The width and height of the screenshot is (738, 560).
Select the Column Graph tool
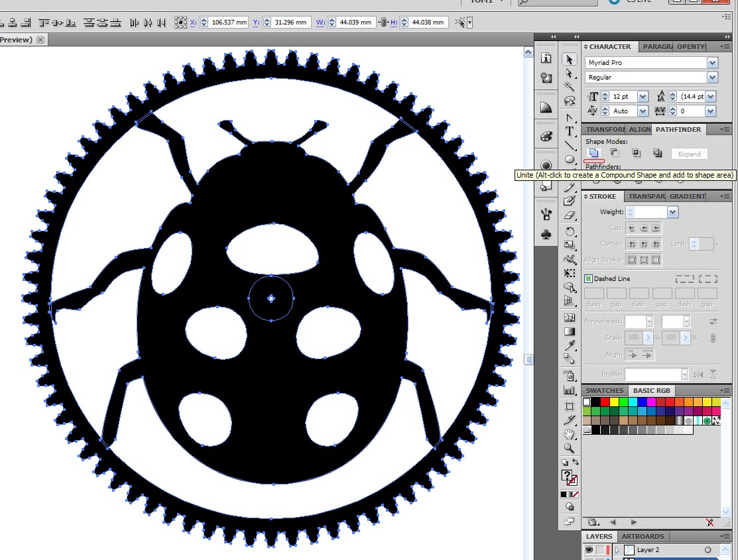pos(570,390)
